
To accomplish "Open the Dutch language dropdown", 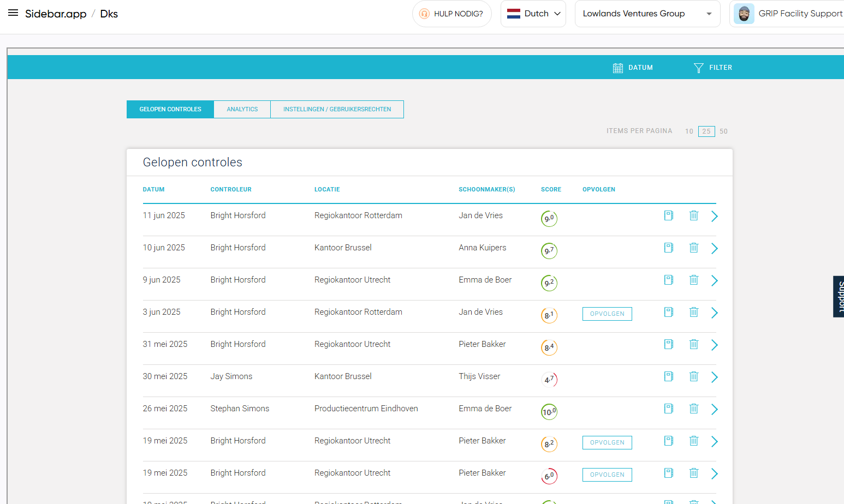I will [533, 14].
